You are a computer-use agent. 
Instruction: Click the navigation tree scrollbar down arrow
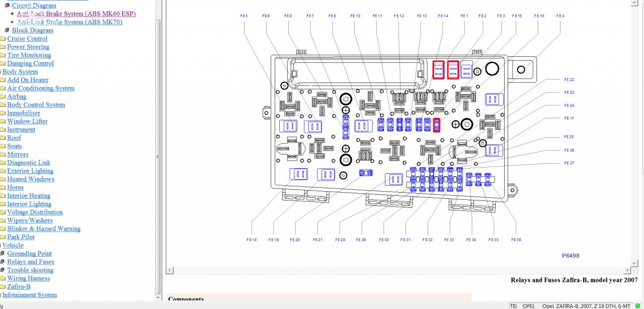click(158, 297)
